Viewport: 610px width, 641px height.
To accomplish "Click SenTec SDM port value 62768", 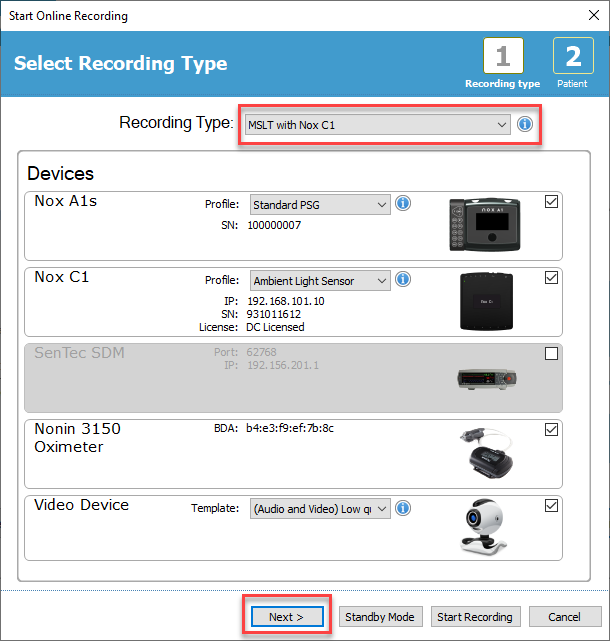I will coord(261,352).
